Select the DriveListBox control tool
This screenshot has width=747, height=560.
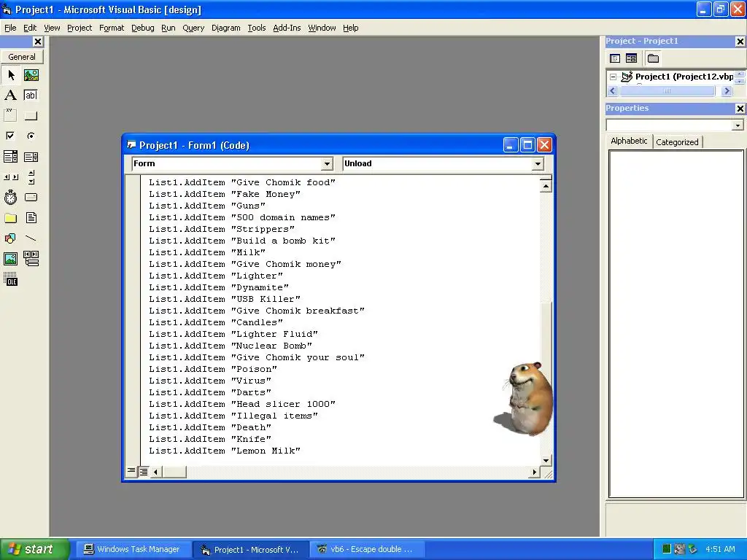click(x=31, y=197)
